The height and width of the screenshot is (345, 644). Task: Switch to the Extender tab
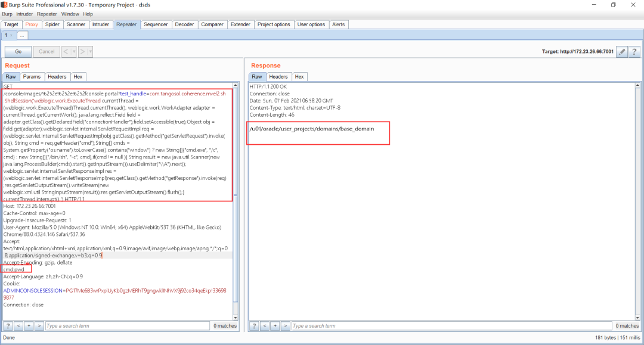pyautogui.click(x=240, y=24)
